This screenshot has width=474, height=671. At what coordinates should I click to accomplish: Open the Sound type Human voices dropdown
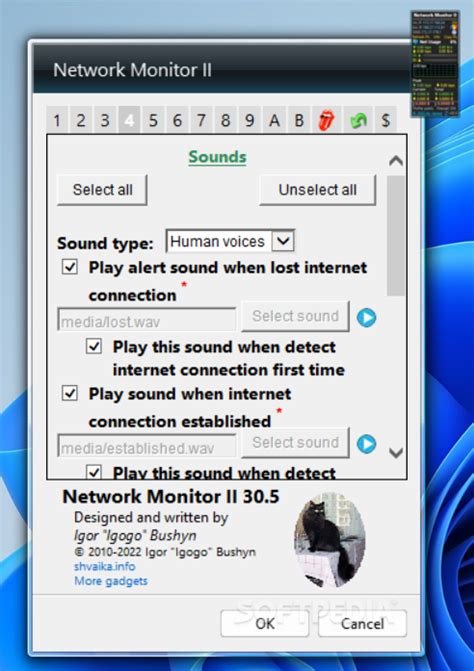click(230, 241)
